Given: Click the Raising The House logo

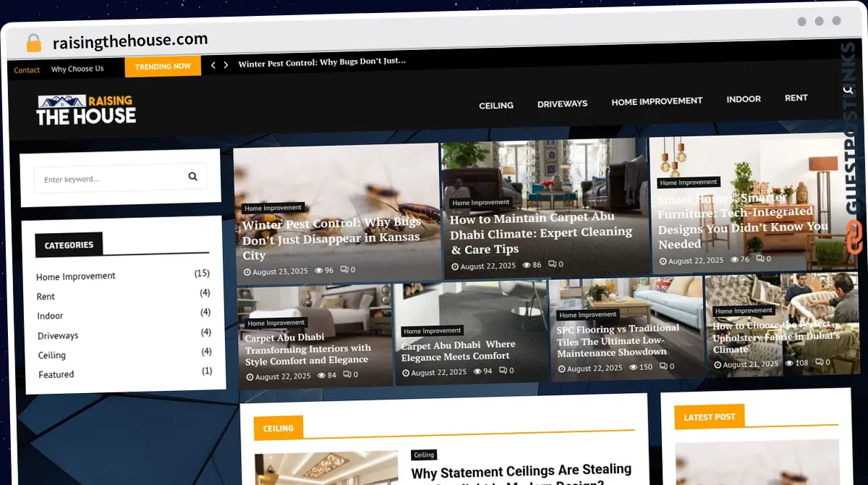Looking at the screenshot, I should 86,109.
